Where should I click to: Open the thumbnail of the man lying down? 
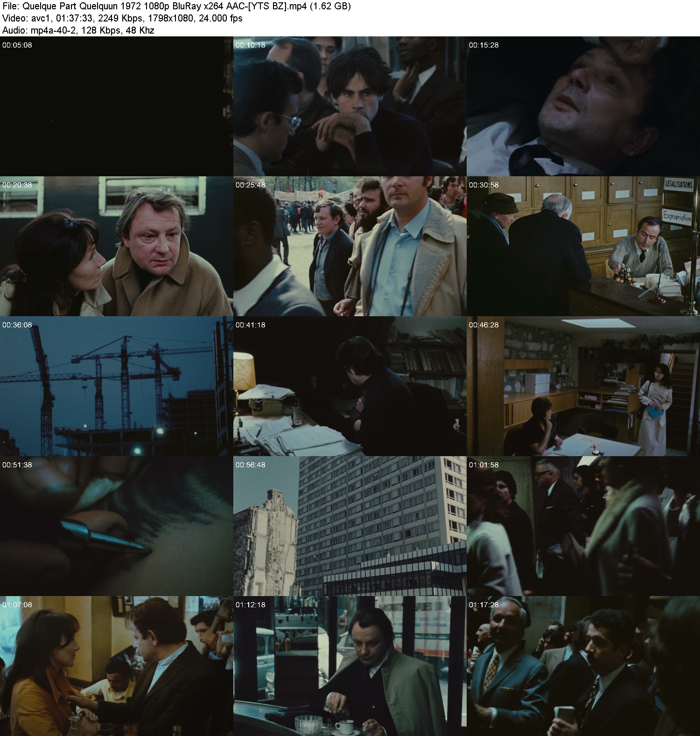[x=583, y=106]
